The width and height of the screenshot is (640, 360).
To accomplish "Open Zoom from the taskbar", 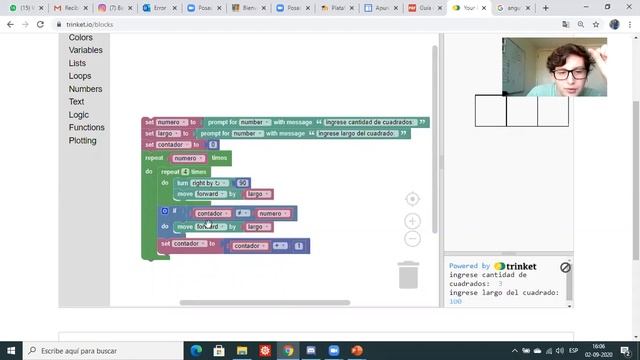I will click(334, 351).
